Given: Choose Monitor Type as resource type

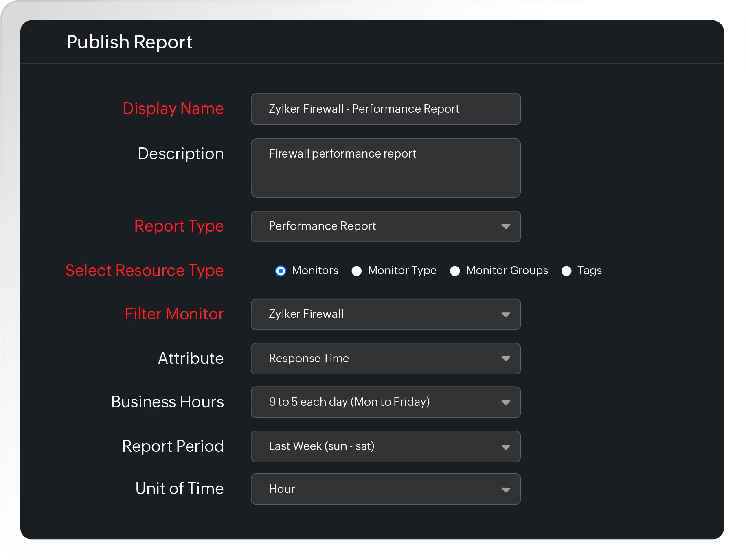Looking at the screenshot, I should point(357,271).
